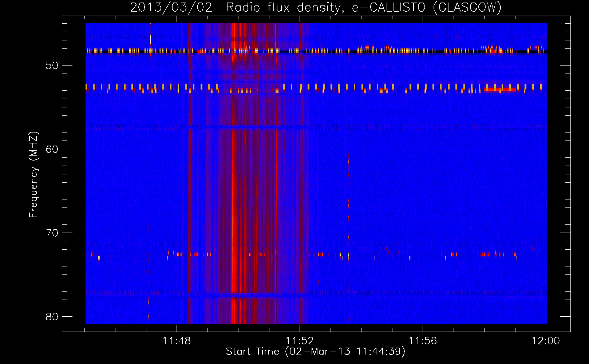The image size is (589, 364).
Task: Click the 50 frequency tick label
Action: (x=52, y=66)
